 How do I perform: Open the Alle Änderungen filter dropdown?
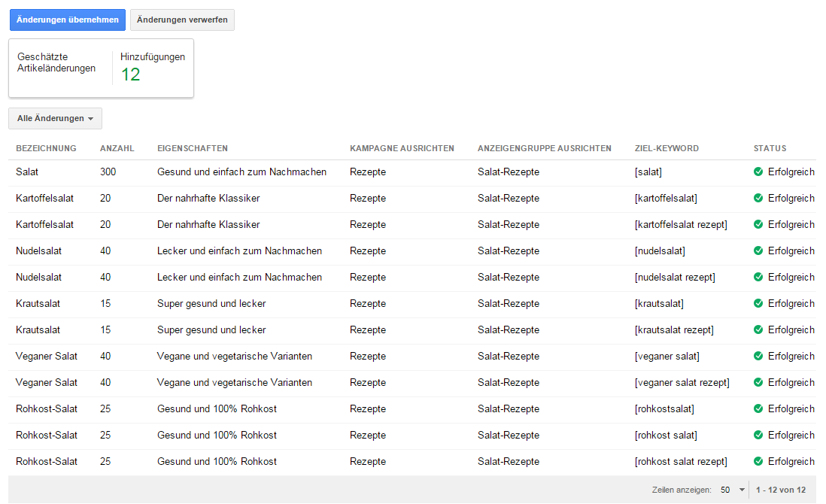[x=55, y=119]
